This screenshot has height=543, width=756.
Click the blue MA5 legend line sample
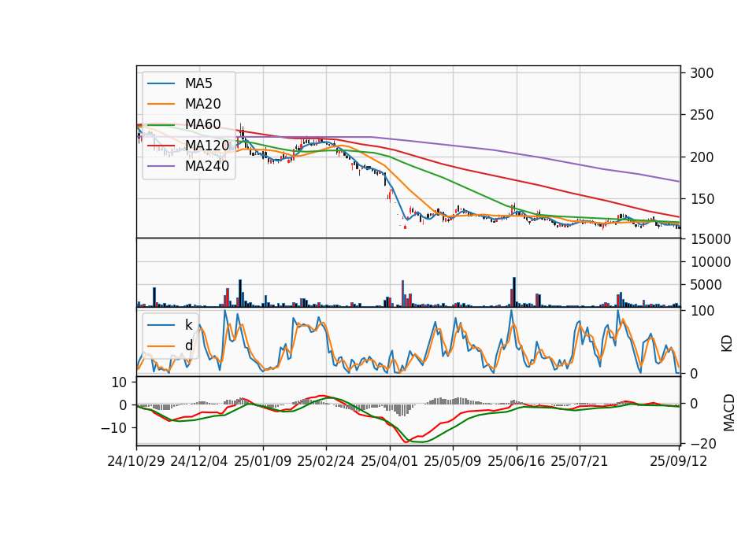(161, 83)
